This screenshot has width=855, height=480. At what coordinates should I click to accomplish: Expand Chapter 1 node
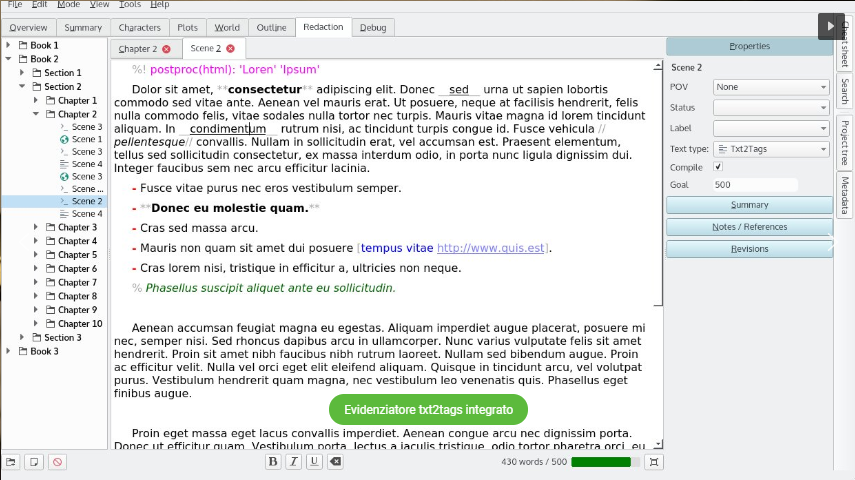click(x=35, y=100)
